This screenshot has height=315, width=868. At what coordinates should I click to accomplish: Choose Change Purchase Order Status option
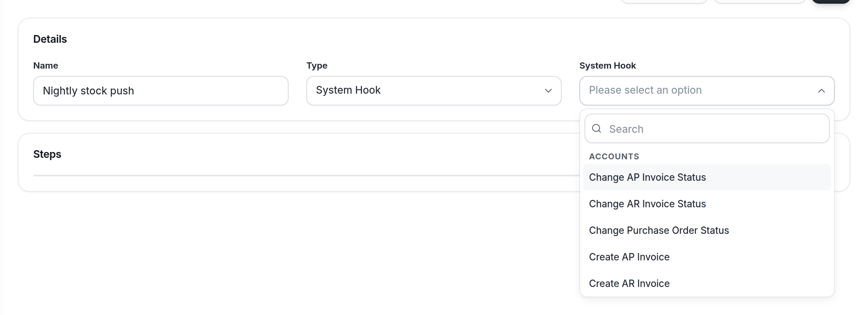pyautogui.click(x=707, y=230)
